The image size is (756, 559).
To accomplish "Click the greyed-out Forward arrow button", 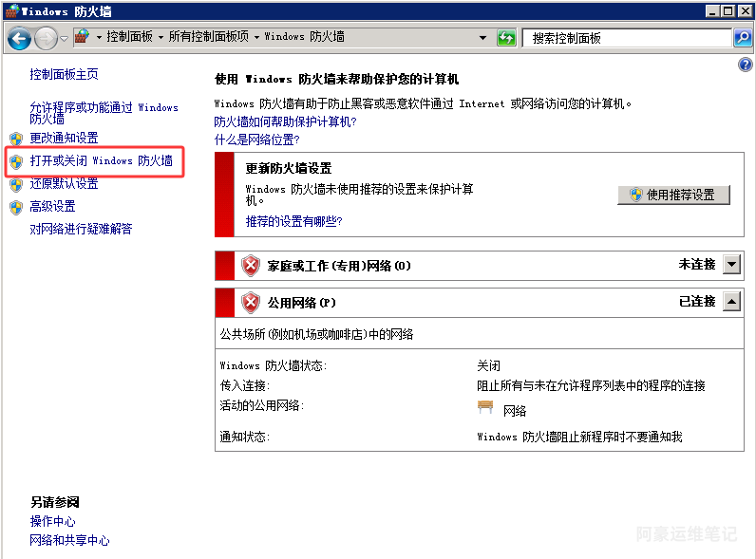I will point(47,38).
